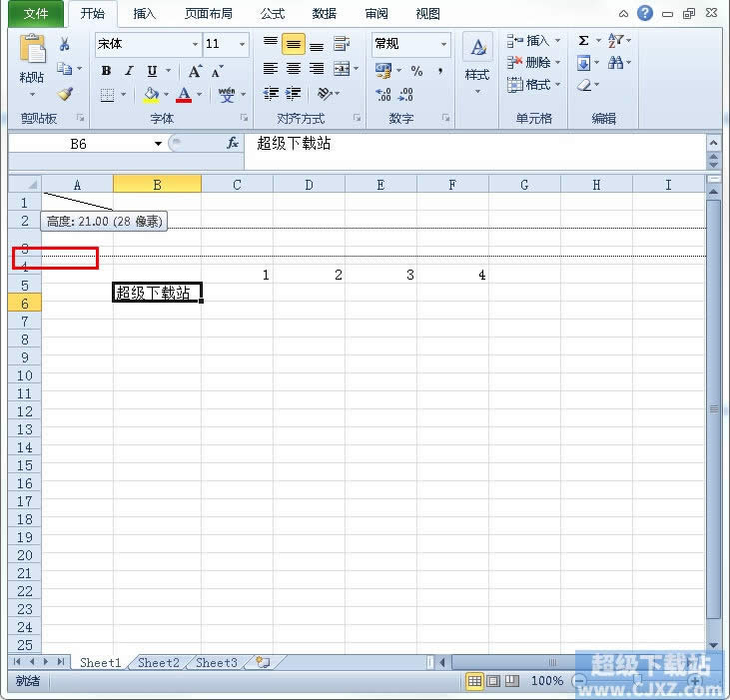
Task: Click the Cut scissors icon
Action: [x=65, y=44]
